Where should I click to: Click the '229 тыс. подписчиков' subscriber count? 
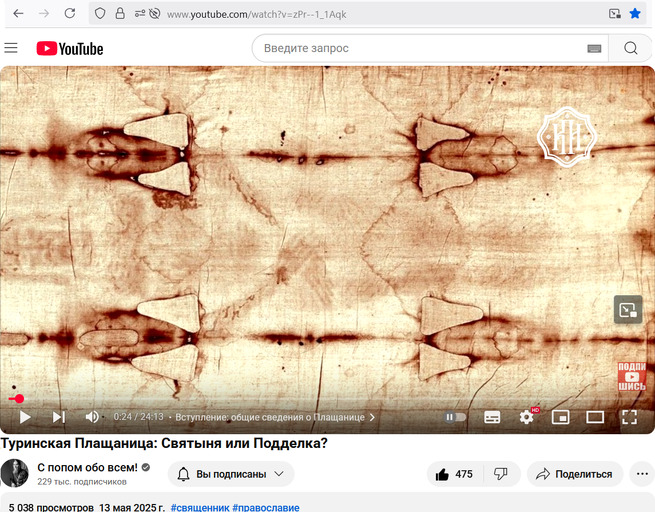click(x=82, y=482)
